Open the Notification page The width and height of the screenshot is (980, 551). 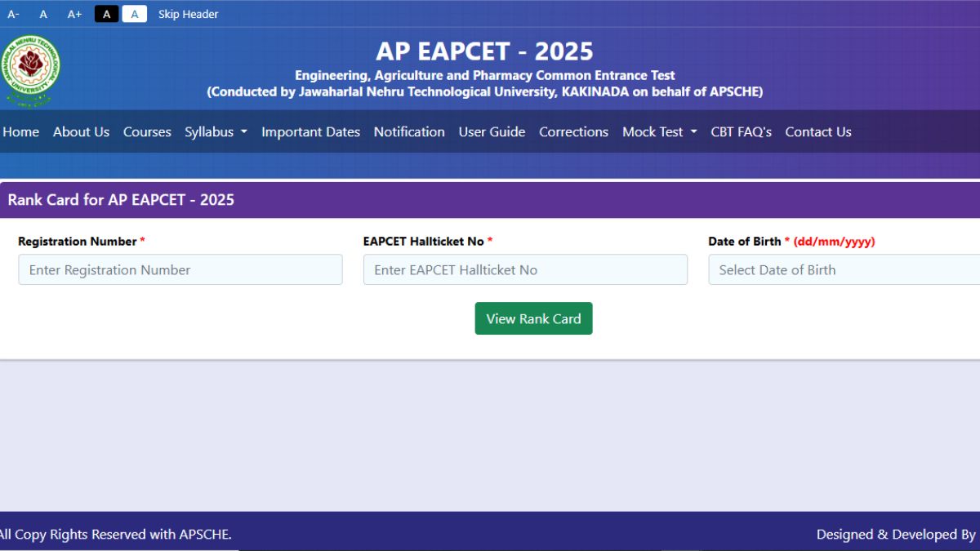pos(409,131)
